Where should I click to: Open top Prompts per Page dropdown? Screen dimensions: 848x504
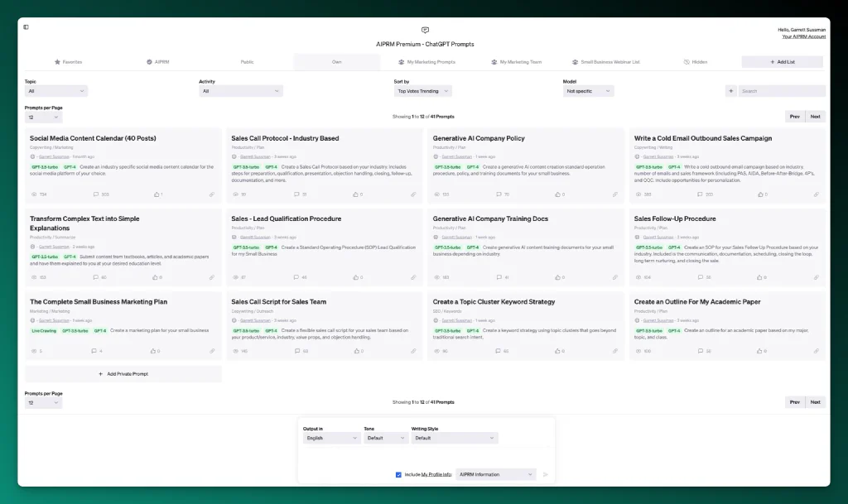pos(43,118)
